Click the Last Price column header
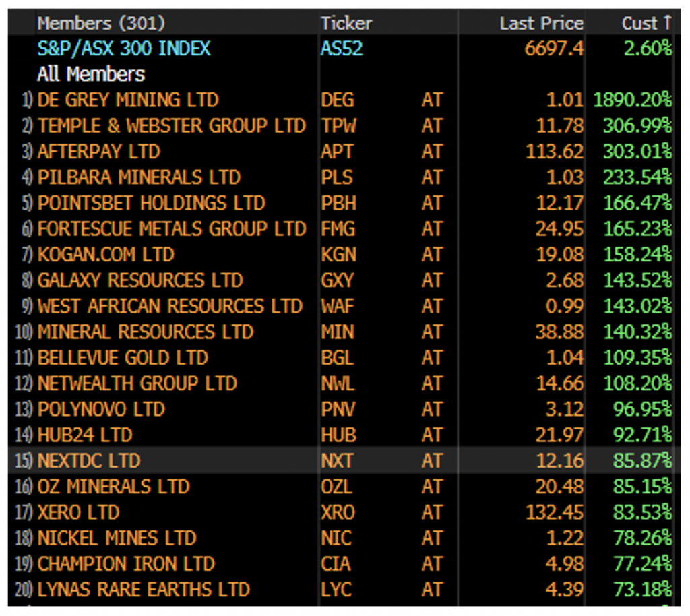 coord(541,23)
